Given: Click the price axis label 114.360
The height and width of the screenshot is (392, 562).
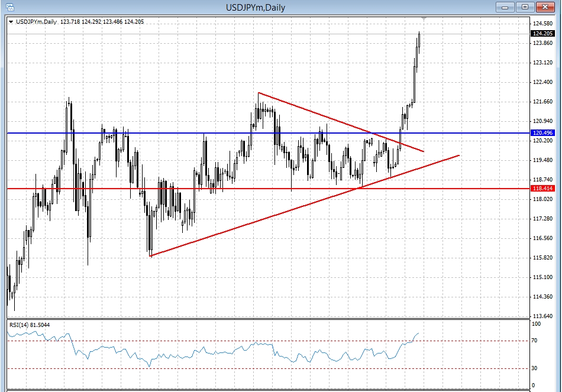Looking at the screenshot, I should pyautogui.click(x=542, y=297).
